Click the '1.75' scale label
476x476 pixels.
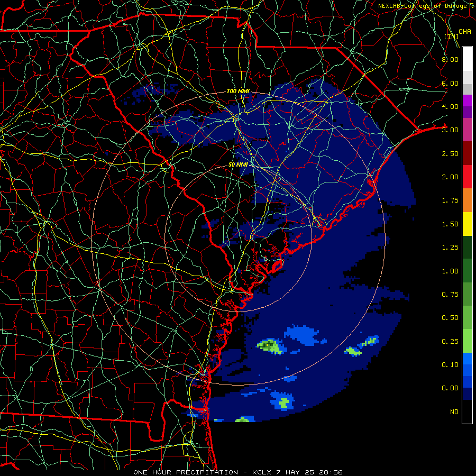450,200
